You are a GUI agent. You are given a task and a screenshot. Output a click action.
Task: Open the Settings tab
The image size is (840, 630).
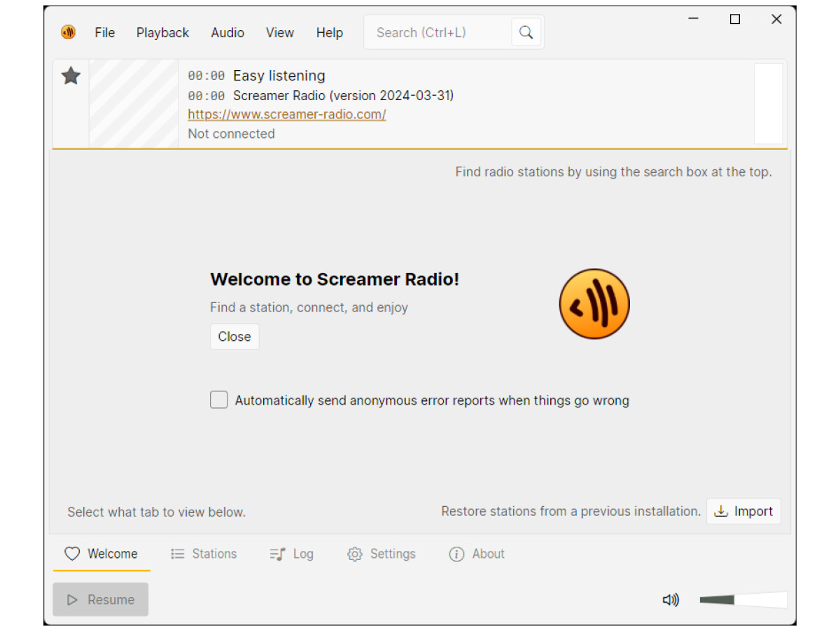point(381,554)
